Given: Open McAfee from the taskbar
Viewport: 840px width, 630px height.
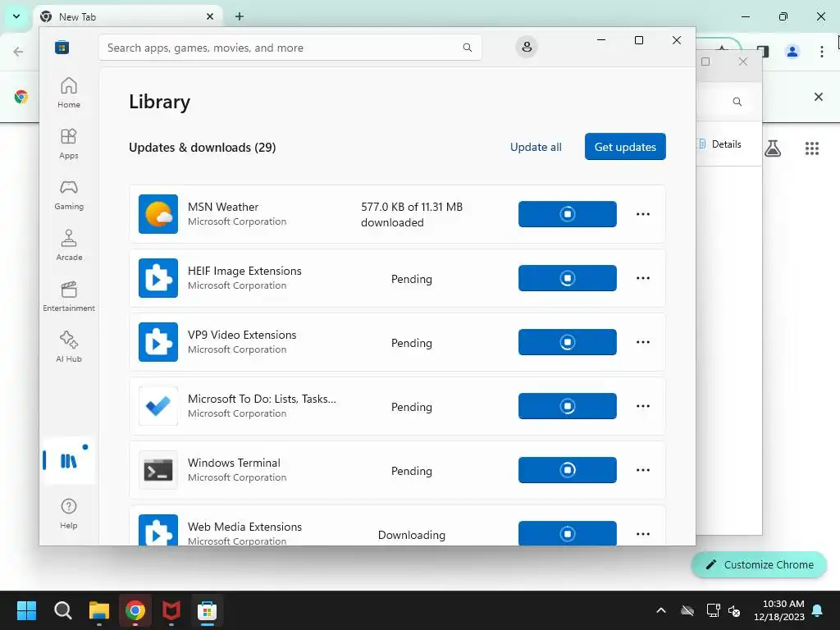Looking at the screenshot, I should click(x=171, y=610).
